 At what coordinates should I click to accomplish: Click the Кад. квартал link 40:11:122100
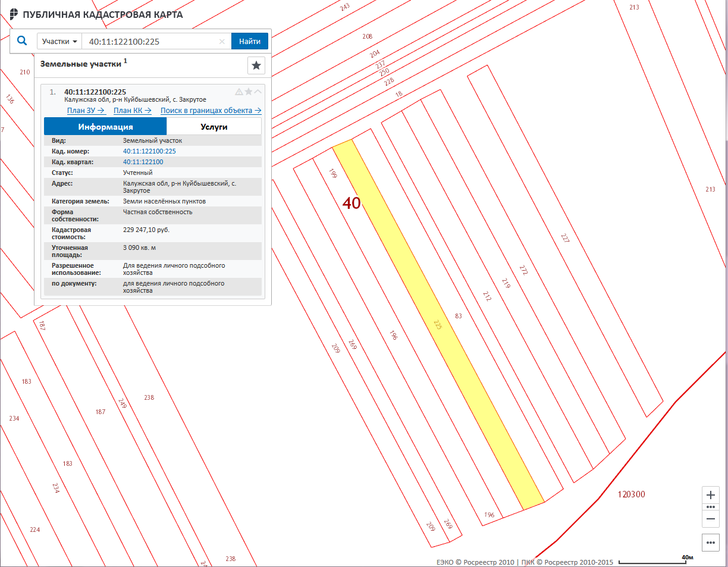click(x=143, y=162)
